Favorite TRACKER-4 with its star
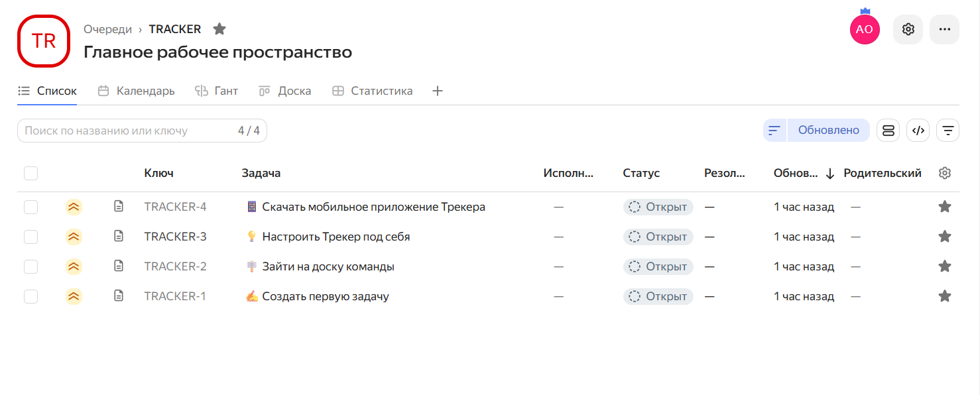The width and height of the screenshot is (980, 395). pos(945,207)
